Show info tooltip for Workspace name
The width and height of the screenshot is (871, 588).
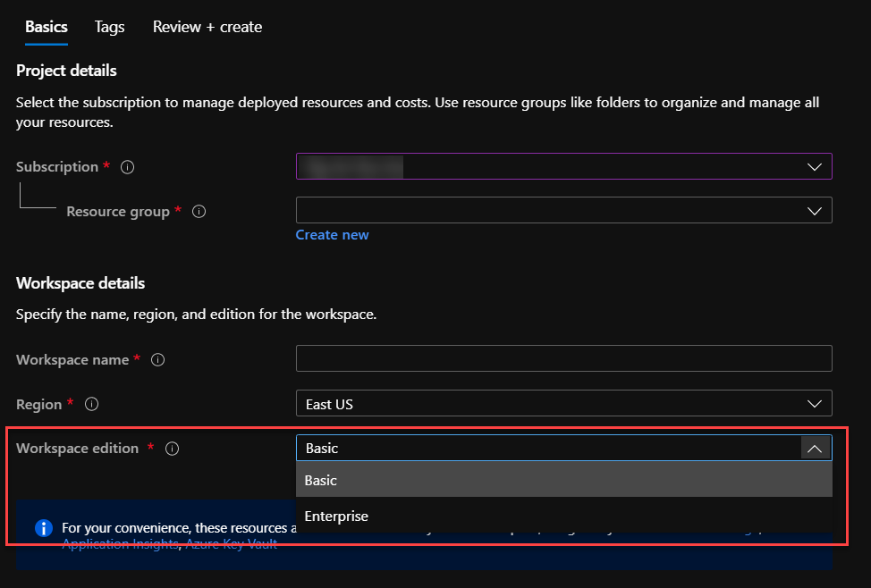click(x=157, y=360)
